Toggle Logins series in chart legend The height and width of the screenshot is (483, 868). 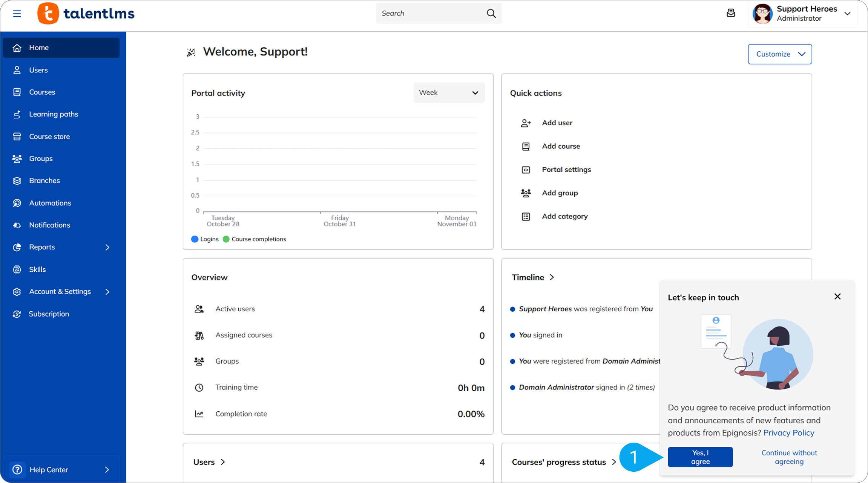coord(205,239)
